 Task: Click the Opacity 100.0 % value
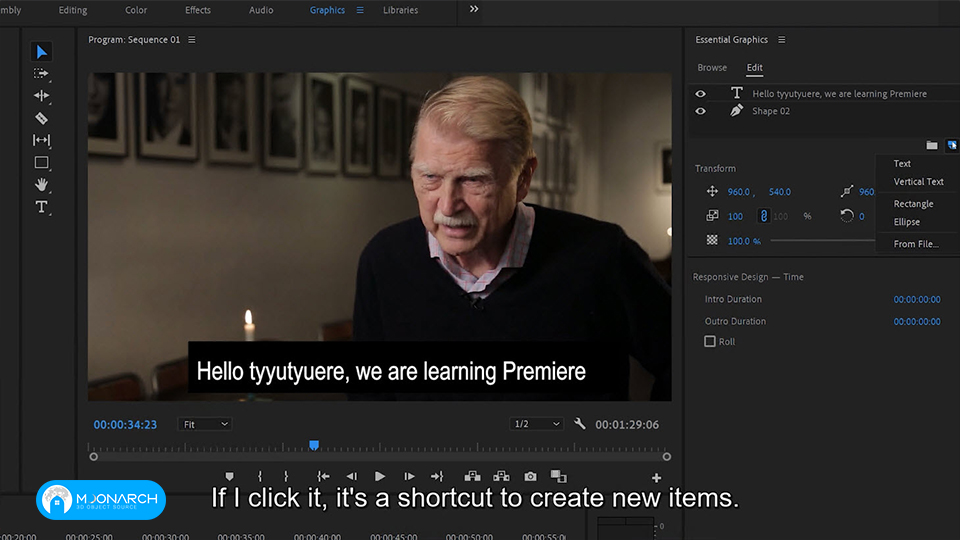(x=744, y=241)
